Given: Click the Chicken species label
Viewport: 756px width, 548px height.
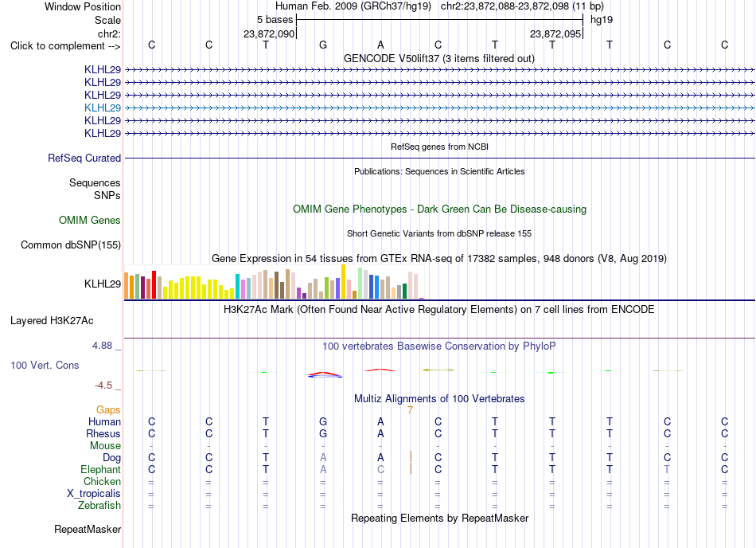Looking at the screenshot, I should click(x=102, y=482).
